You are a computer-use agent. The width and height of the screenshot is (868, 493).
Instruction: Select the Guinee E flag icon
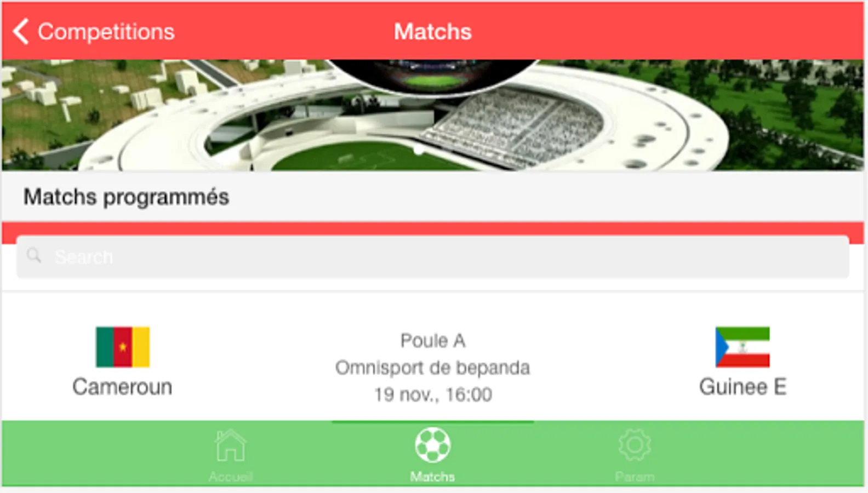click(x=743, y=347)
